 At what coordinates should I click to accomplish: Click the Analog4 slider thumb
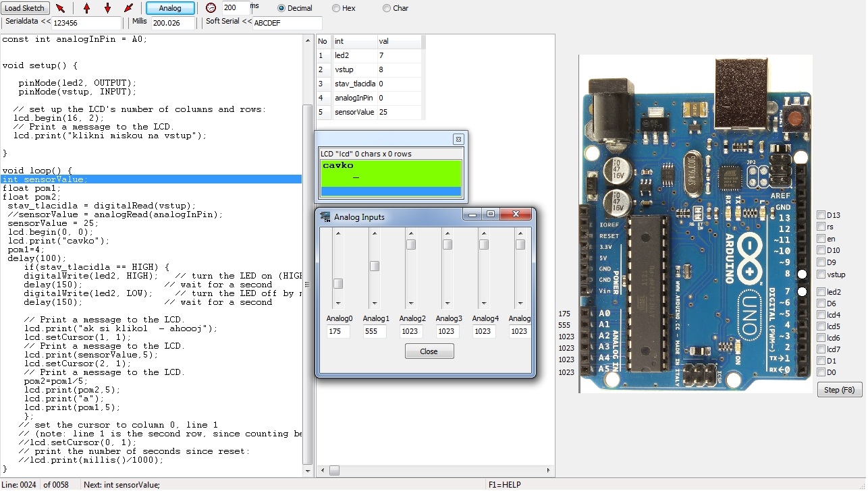click(484, 245)
